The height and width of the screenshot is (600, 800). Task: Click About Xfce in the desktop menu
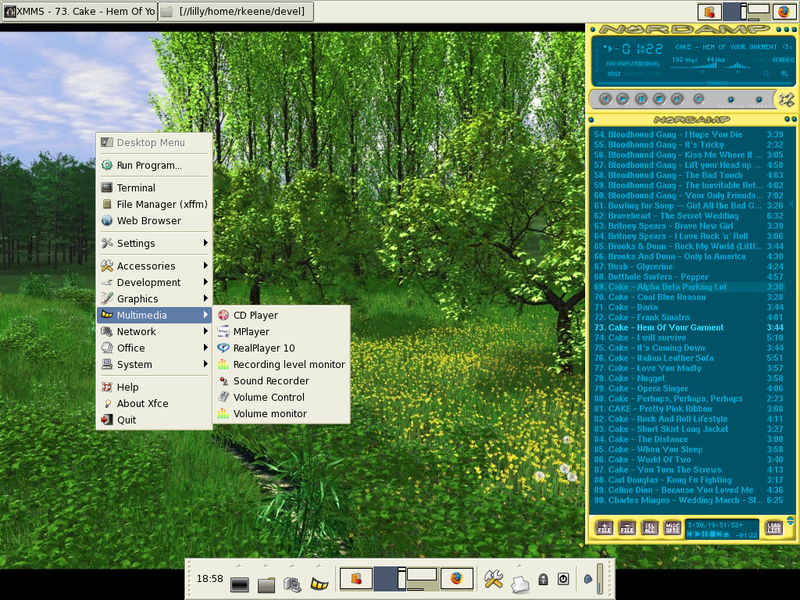coord(154,403)
